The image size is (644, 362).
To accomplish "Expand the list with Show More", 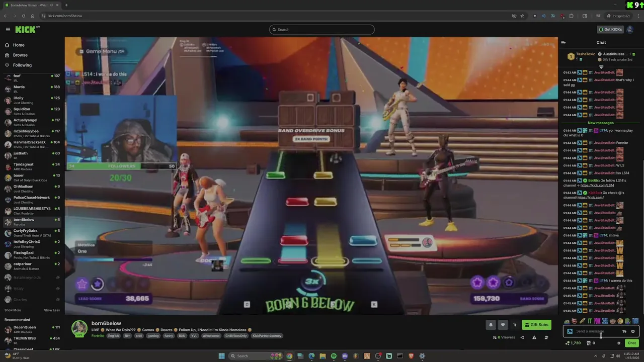I will click(13, 310).
